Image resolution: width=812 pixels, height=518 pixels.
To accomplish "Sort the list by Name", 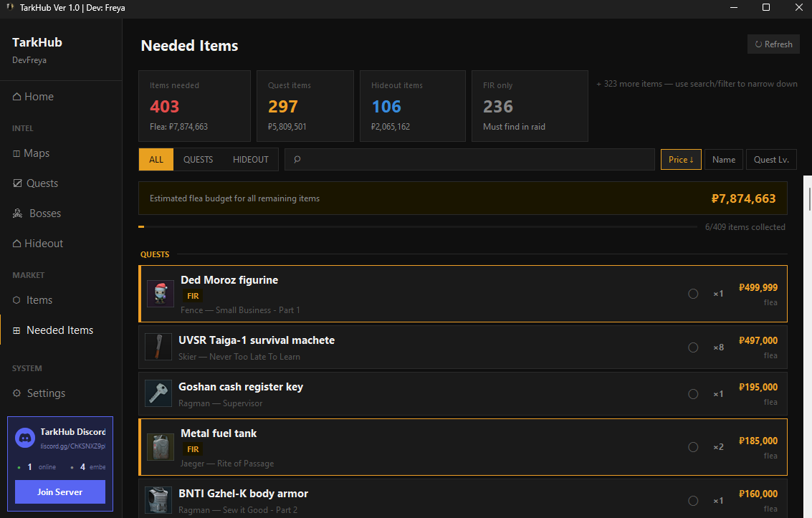I will [723, 159].
